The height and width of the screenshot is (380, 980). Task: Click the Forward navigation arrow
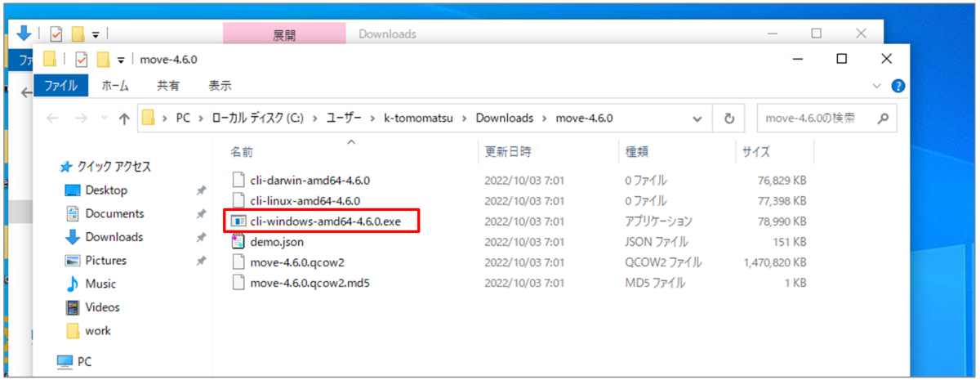pos(82,118)
